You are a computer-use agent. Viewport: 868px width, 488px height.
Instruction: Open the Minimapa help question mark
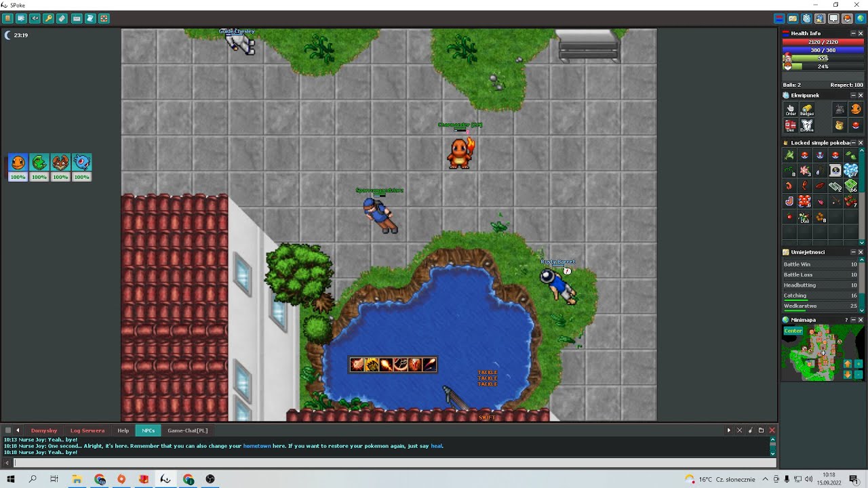click(846, 320)
